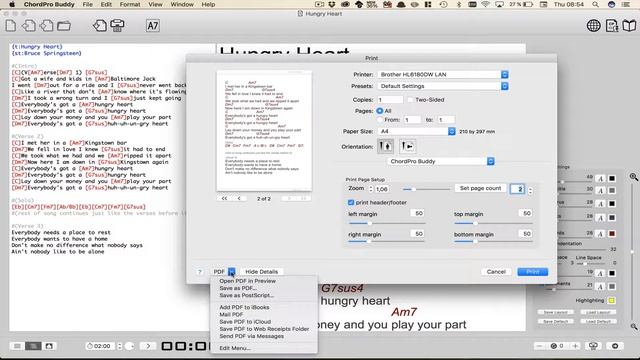
Task: Choose Save PDF to iCloud
Action: pos(245,322)
